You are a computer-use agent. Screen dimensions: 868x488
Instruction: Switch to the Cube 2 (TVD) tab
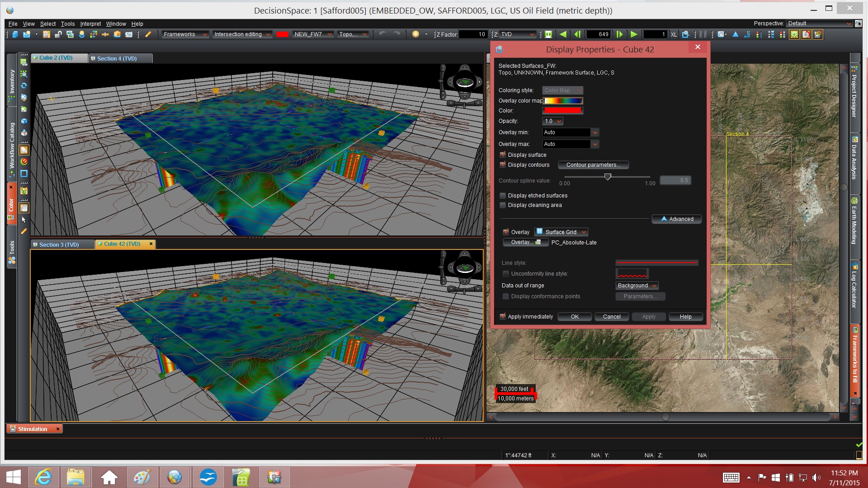tap(59, 58)
